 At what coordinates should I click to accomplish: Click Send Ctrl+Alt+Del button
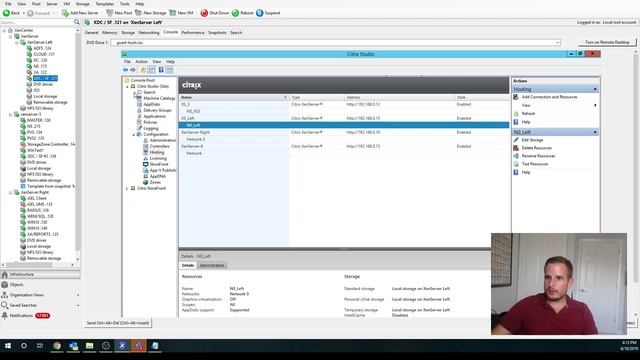pyautogui.click(x=118, y=323)
